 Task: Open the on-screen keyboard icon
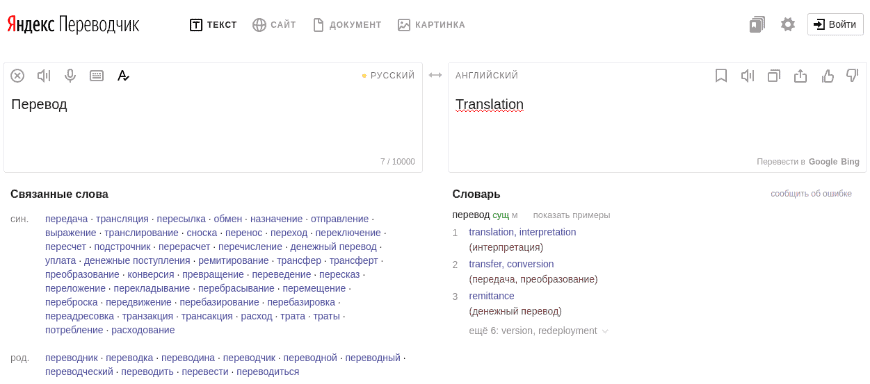pos(97,75)
